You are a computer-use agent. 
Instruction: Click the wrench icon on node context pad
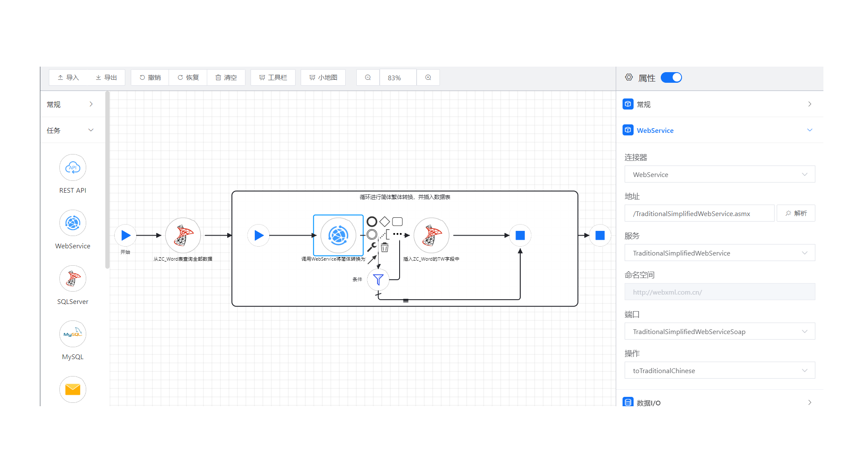[x=372, y=247]
